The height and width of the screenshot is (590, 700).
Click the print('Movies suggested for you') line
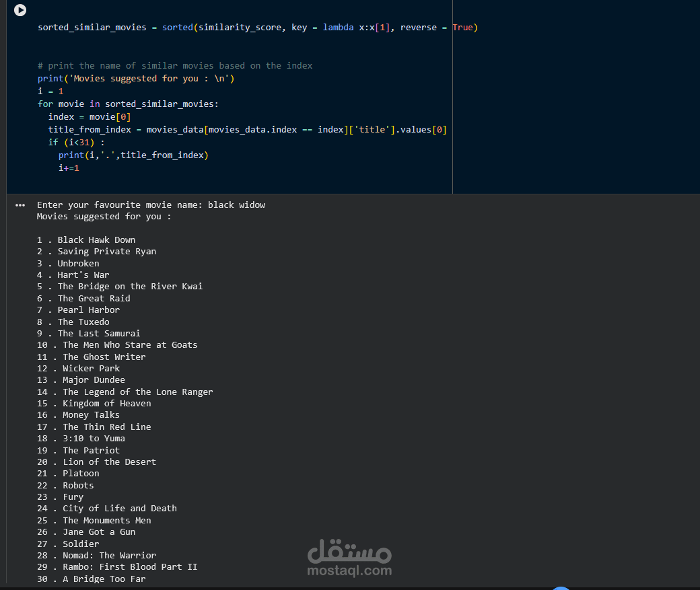click(136, 79)
